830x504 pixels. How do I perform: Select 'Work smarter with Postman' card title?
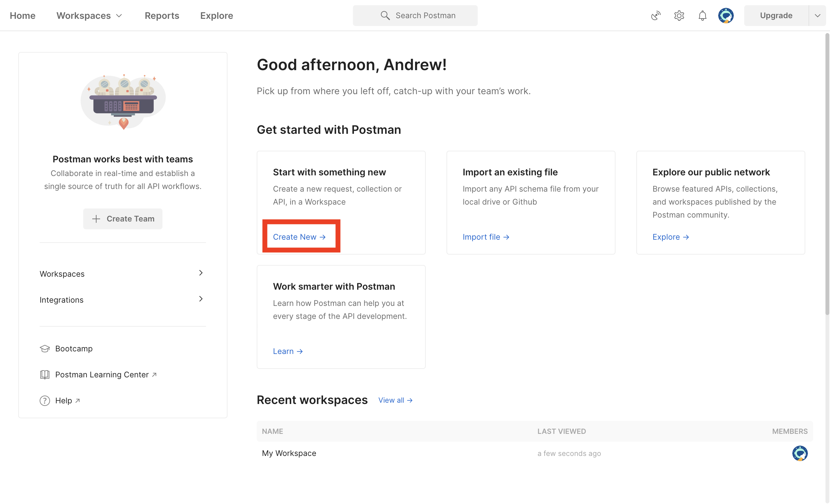coord(334,286)
